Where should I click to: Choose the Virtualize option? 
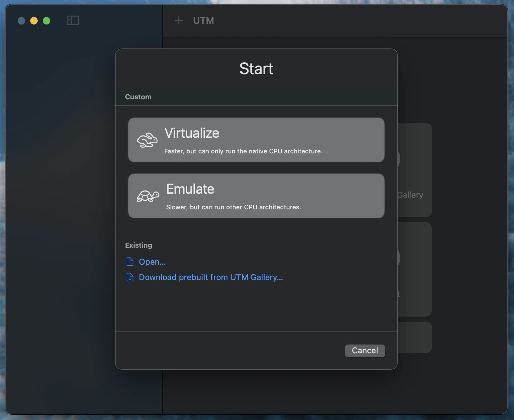(256, 140)
